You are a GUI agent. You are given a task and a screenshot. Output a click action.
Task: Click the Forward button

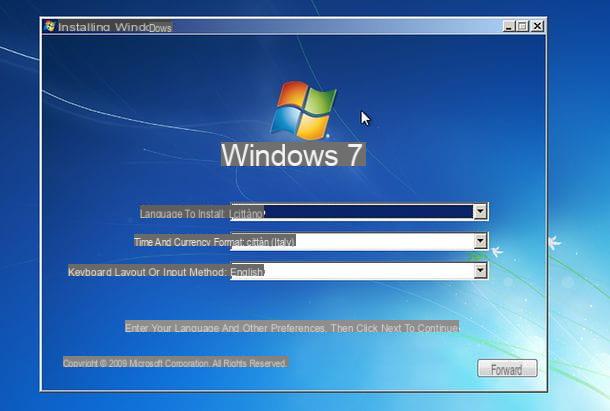coord(507,368)
